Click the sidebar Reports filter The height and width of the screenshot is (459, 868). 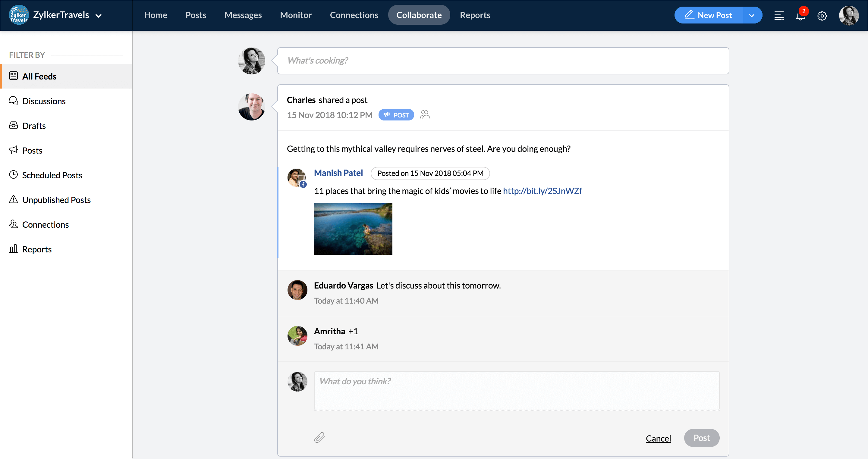37,249
